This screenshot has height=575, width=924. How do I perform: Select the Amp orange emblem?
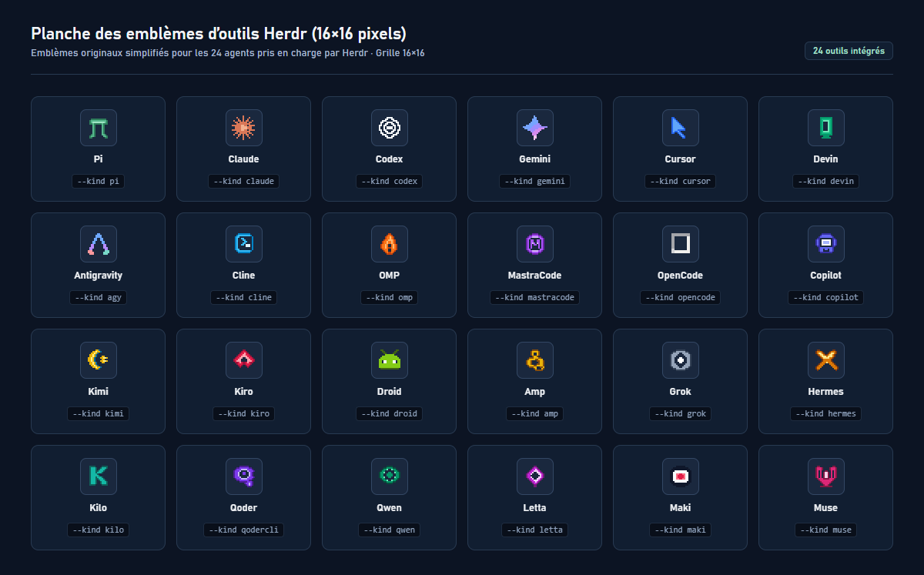[534, 360]
